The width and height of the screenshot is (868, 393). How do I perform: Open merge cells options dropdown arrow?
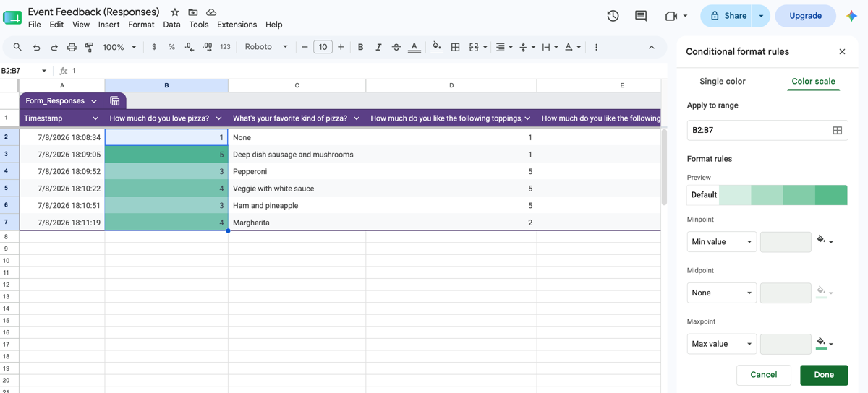pos(485,47)
